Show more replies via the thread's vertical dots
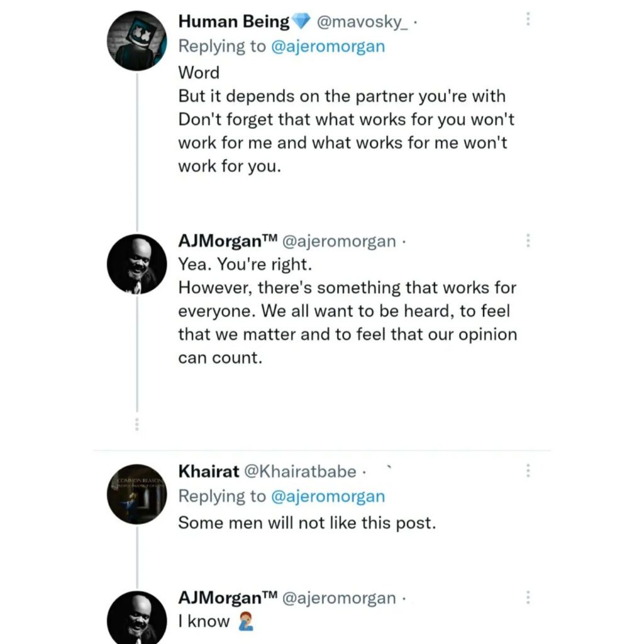The width and height of the screenshot is (644, 644). pyautogui.click(x=136, y=423)
